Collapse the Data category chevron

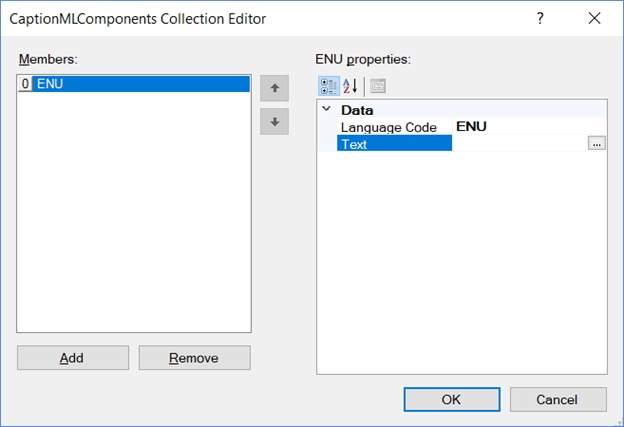(x=327, y=109)
